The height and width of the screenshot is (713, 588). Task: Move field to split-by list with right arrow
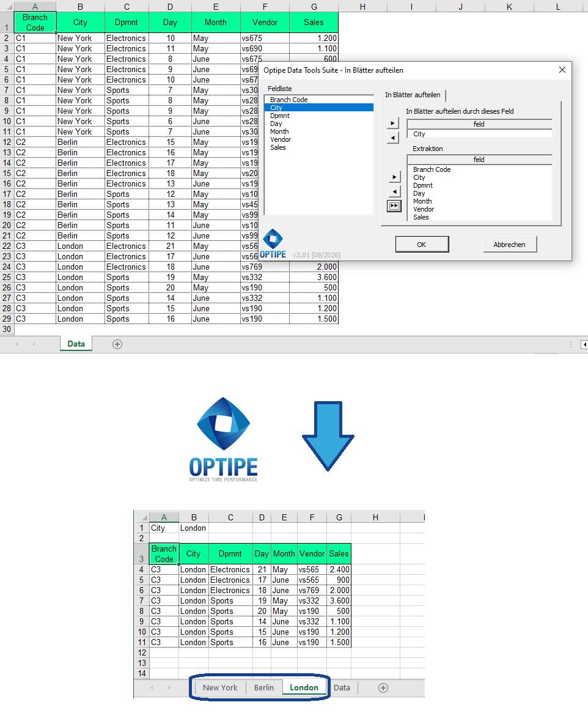point(393,124)
